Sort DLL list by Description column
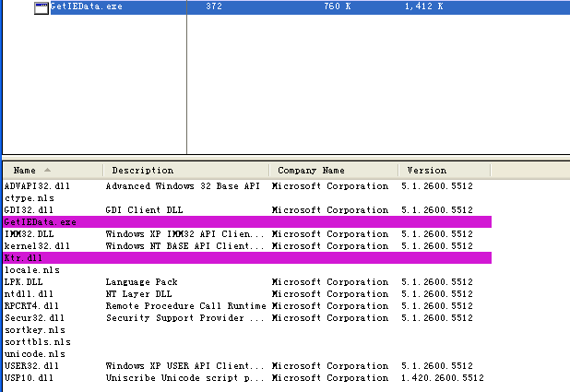This screenshot has width=570, height=392. (186, 171)
